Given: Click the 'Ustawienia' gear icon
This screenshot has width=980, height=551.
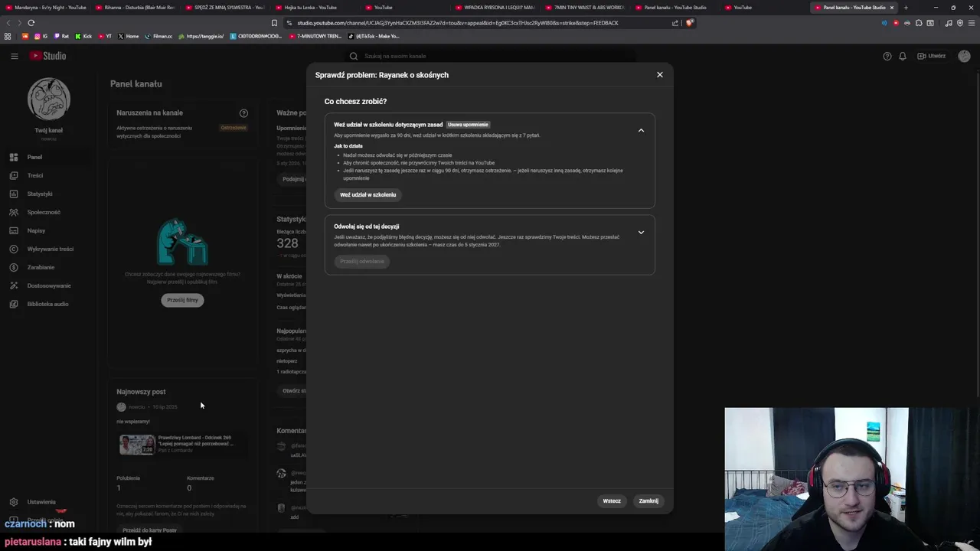Looking at the screenshot, I should 13,502.
